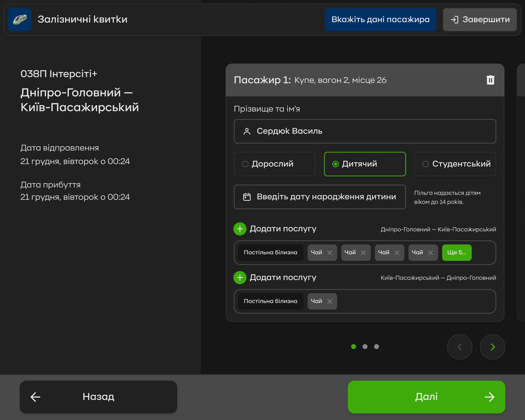Click the Назад button
The height and width of the screenshot is (420, 525).
point(98,397)
